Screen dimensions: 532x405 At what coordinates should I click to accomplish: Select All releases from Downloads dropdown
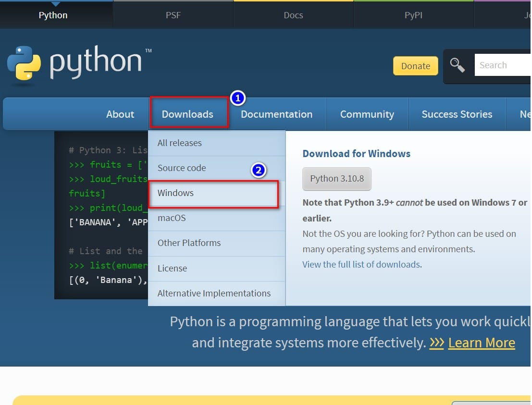216,143
